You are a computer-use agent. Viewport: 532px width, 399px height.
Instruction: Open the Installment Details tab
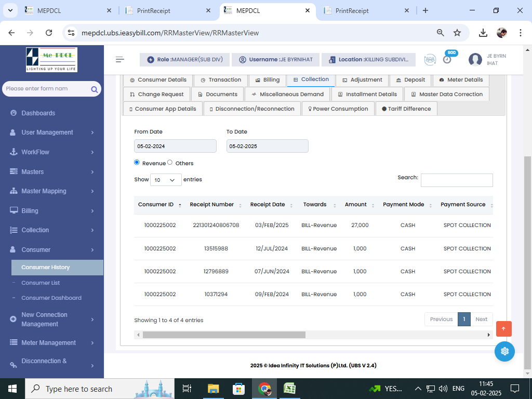(x=367, y=95)
